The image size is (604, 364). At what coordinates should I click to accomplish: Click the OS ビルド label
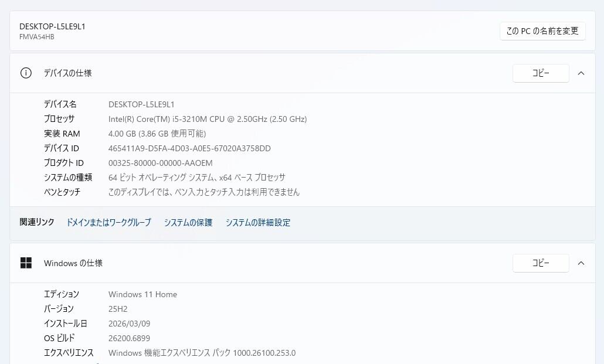point(59,338)
